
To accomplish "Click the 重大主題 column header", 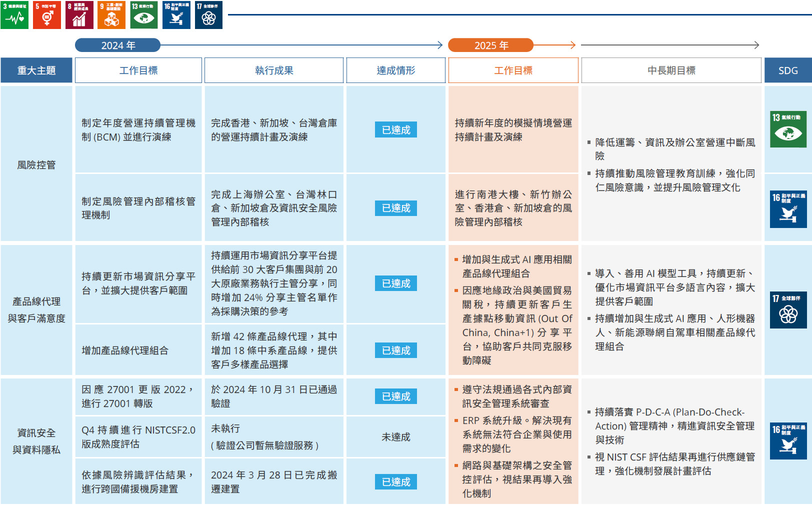I will 36,70.
